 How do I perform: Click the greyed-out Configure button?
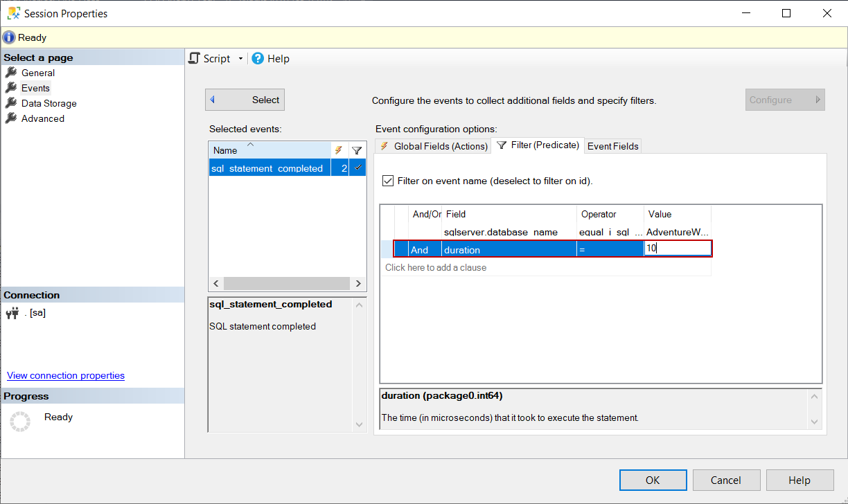pyautogui.click(x=785, y=100)
